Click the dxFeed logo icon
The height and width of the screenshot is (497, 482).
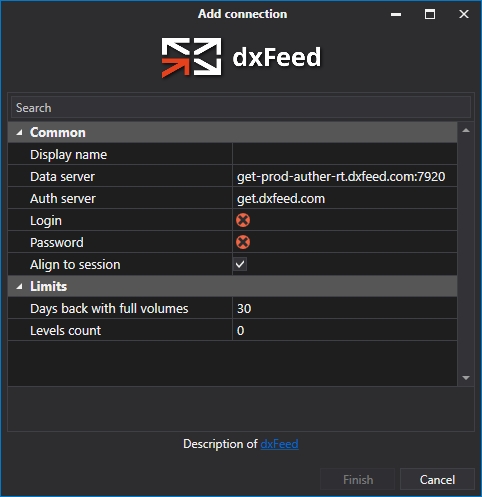point(191,57)
